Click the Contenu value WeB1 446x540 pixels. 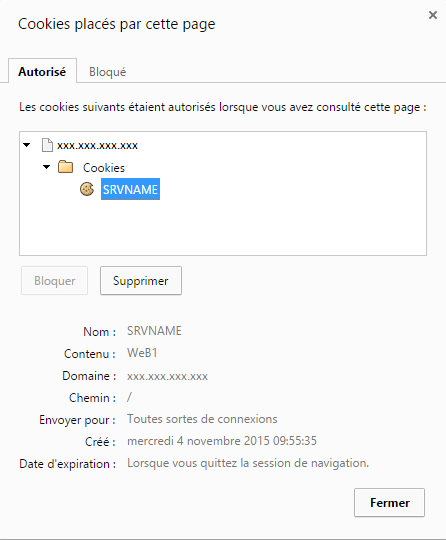tap(142, 353)
